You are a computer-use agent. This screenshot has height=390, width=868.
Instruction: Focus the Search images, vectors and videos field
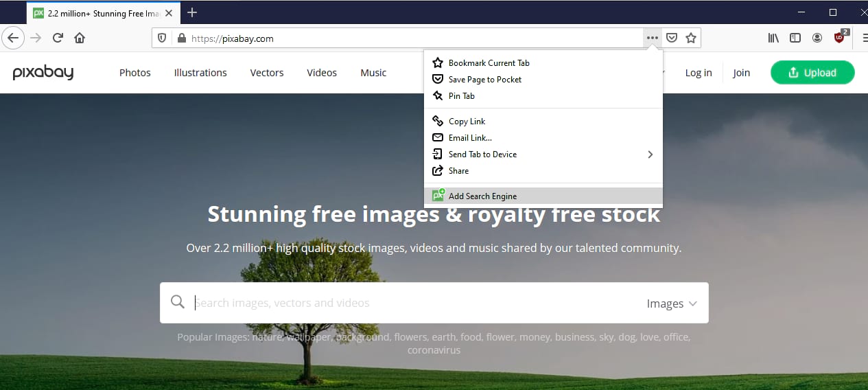coord(412,303)
